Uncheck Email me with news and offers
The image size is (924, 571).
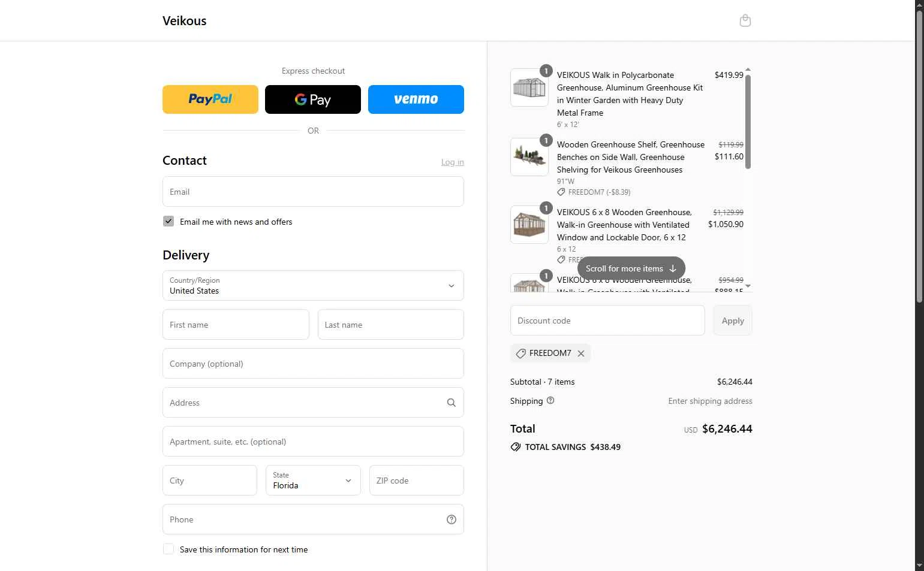coord(168,221)
